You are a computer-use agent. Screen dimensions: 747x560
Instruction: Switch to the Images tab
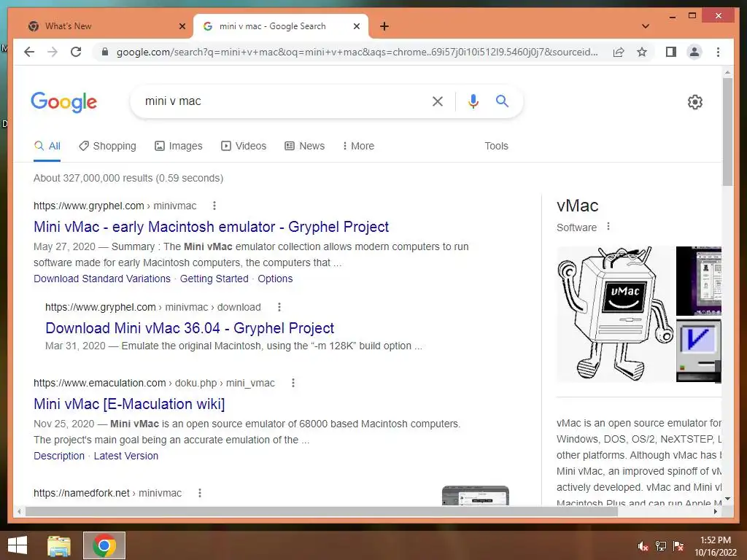(179, 146)
